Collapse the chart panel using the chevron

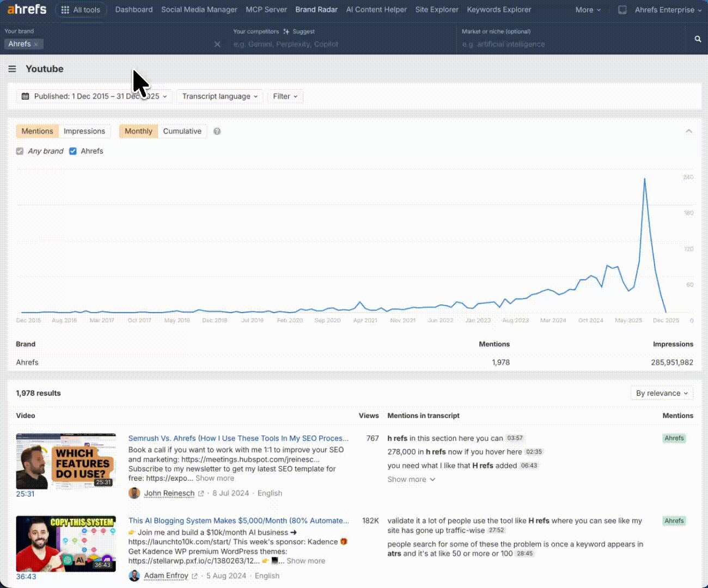point(688,131)
